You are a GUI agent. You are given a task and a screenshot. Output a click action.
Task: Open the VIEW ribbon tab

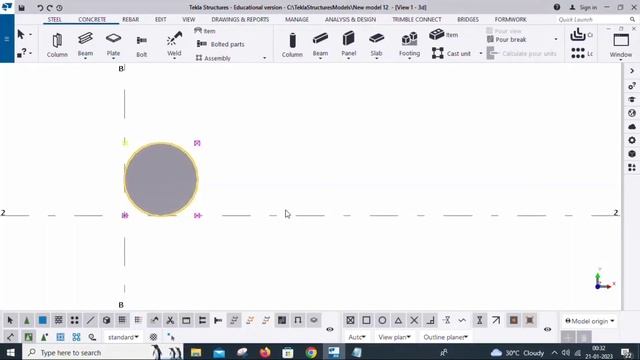point(189,19)
